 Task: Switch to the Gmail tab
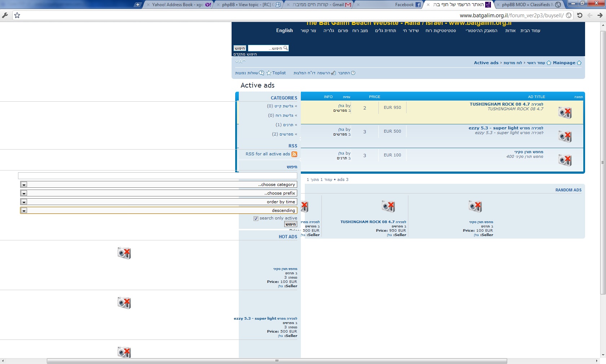tap(319, 5)
